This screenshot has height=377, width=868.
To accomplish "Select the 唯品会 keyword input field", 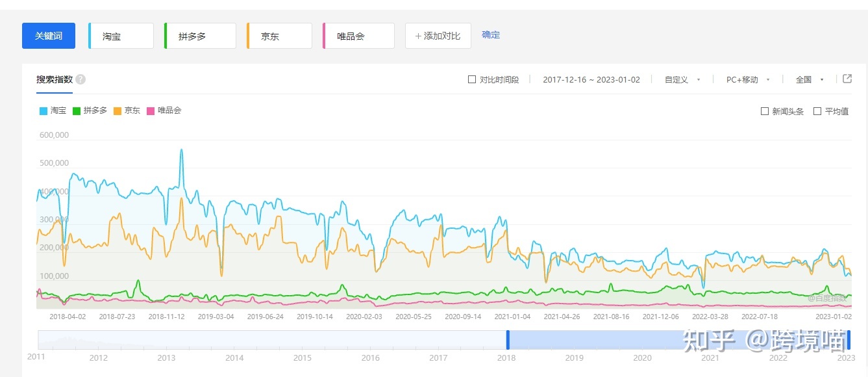I will 359,36.
